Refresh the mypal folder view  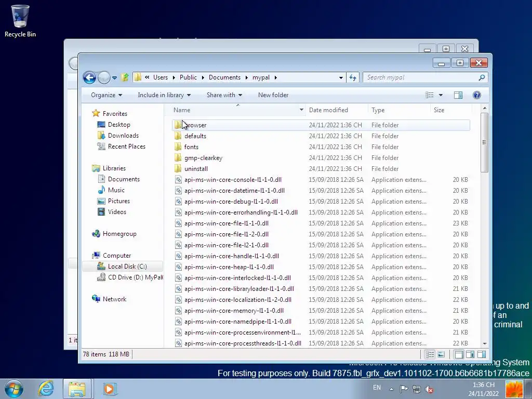[x=353, y=78]
